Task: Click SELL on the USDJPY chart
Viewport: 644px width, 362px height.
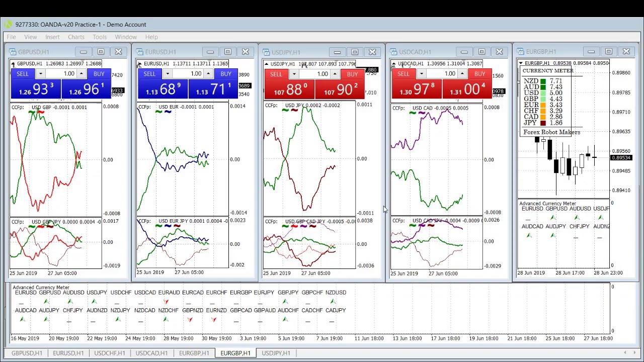Action: point(276,74)
